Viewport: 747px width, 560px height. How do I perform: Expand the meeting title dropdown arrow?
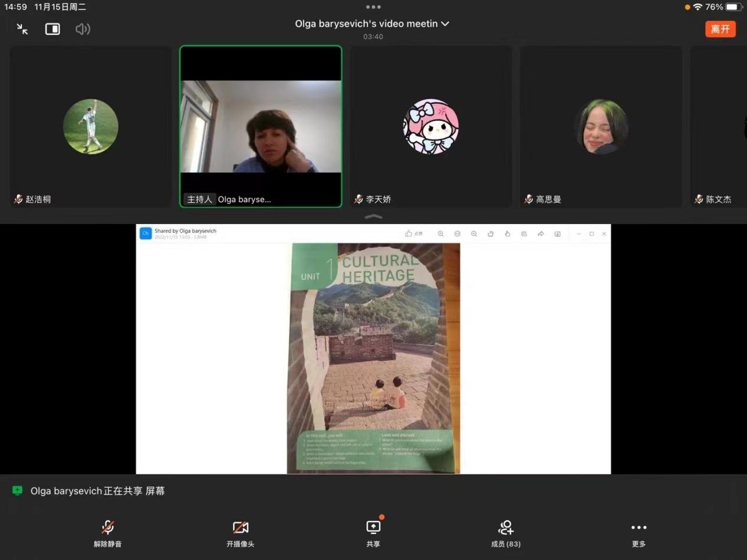coord(445,24)
